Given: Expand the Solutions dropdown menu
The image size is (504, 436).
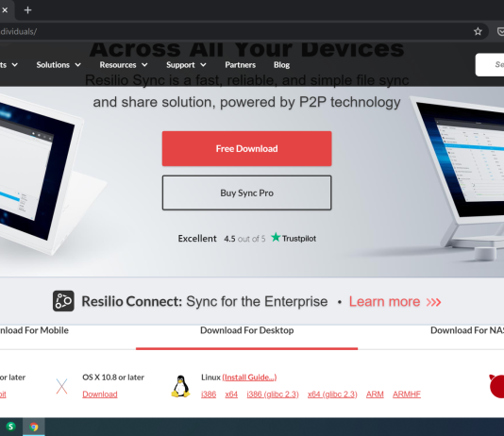Looking at the screenshot, I should 59,65.
